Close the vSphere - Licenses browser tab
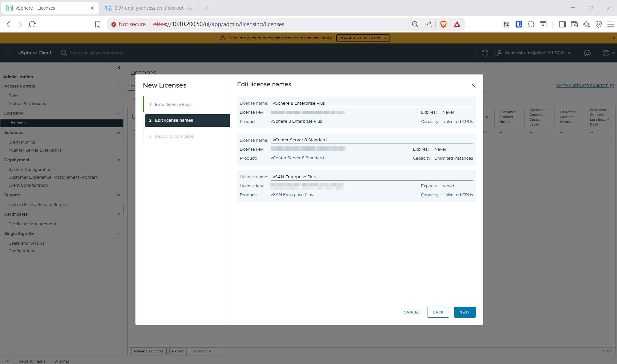This screenshot has width=617, height=364. click(92, 8)
